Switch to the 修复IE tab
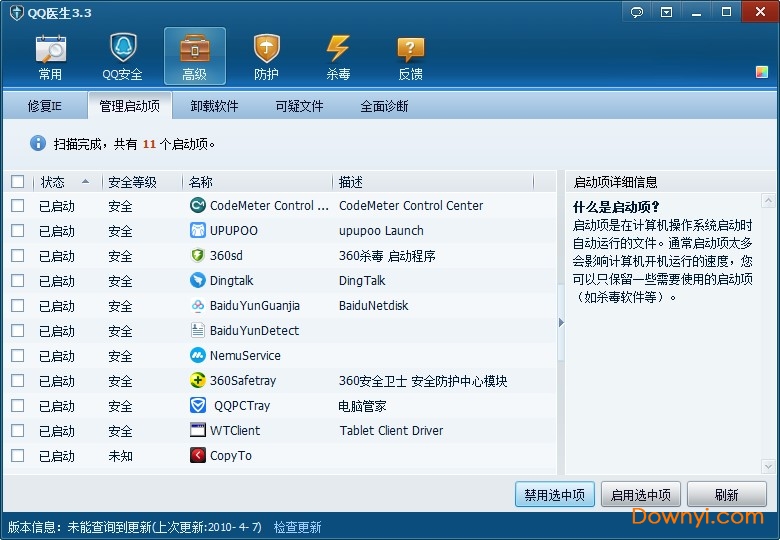This screenshot has width=780, height=540. tap(45, 106)
